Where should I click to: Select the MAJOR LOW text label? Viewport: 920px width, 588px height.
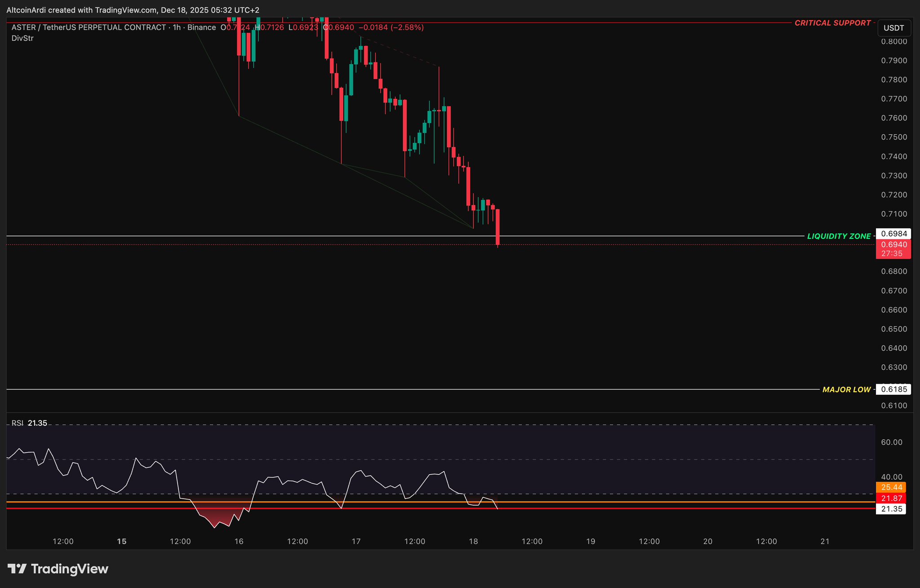[846, 390]
